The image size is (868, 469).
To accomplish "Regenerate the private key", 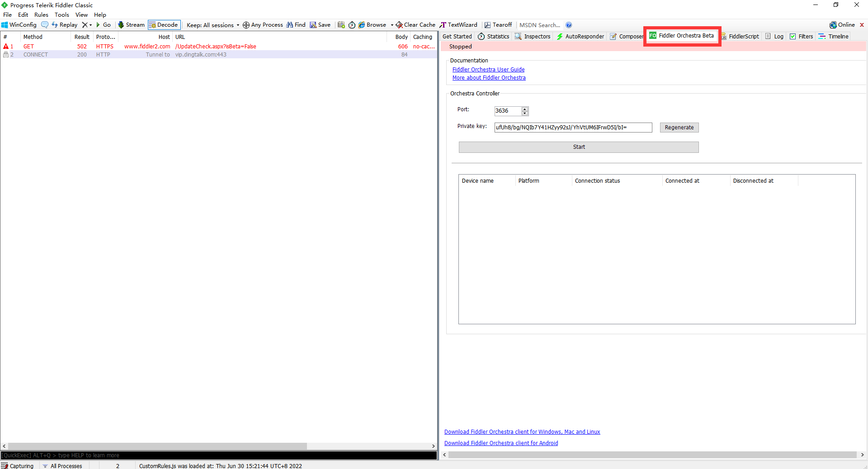I will tap(679, 128).
